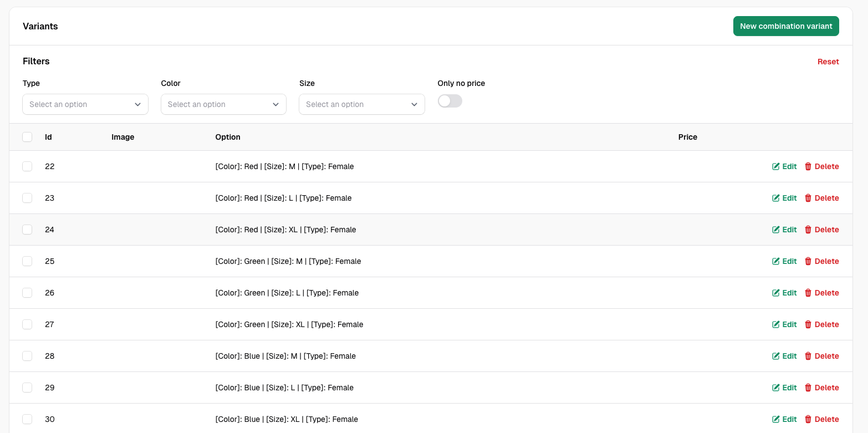Click the trash icon for variant 30
This screenshot has width=868, height=433.
(808, 419)
